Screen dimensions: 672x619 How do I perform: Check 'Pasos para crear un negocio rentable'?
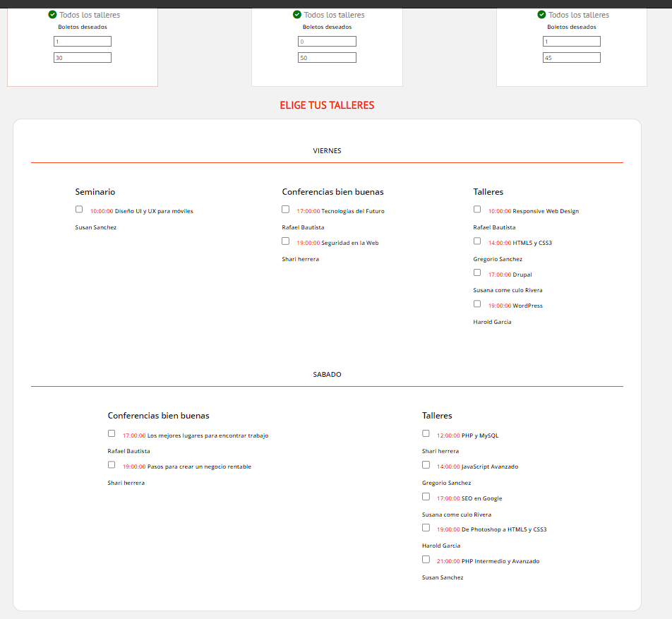tap(111, 464)
